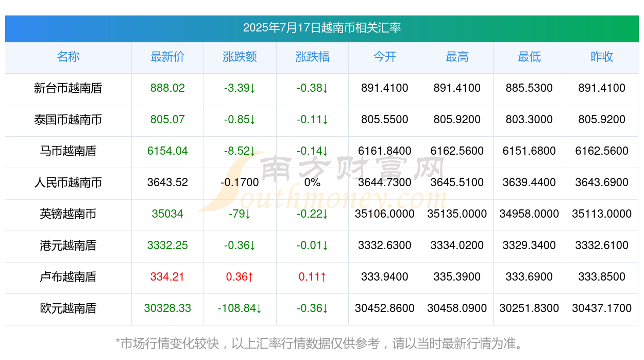Select the 名称 column header
Screen dimensions: 644x360
68,57
